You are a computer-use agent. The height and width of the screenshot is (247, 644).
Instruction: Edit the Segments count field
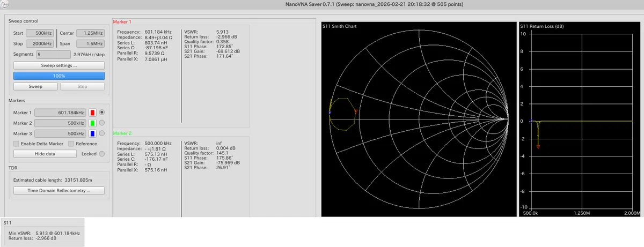(x=53, y=54)
